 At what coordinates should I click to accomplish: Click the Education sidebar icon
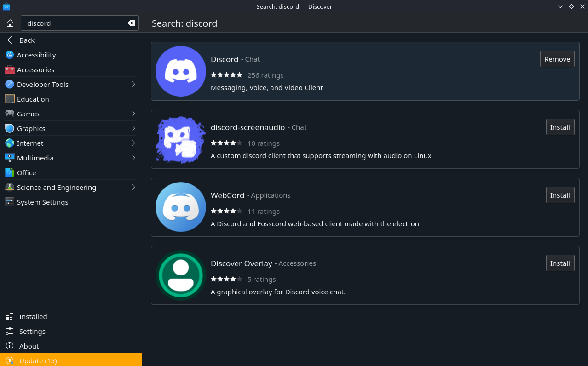10,99
